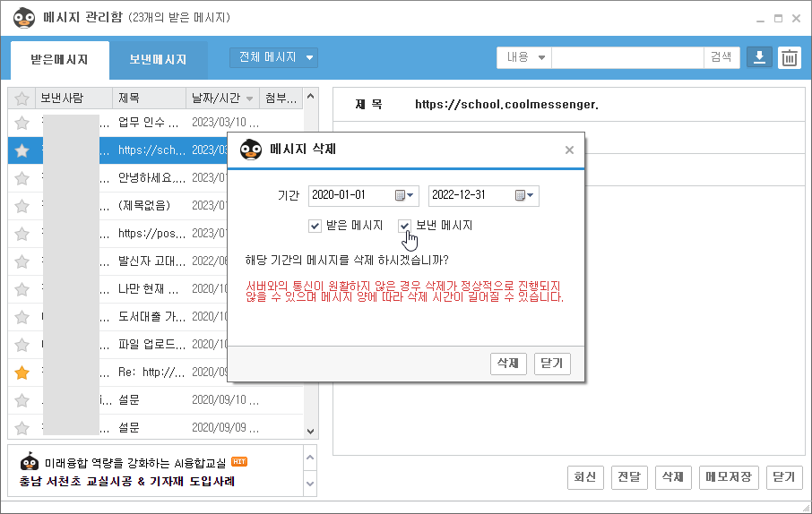Star the 업무 인수 message row

(22, 123)
